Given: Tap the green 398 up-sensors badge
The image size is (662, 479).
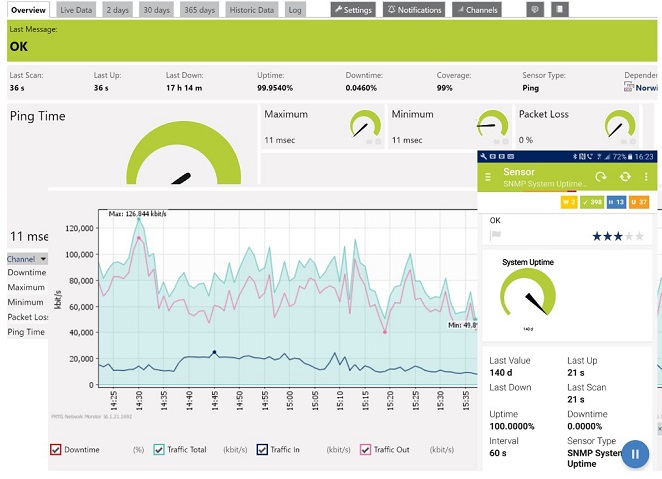Looking at the screenshot, I should coord(592,202).
